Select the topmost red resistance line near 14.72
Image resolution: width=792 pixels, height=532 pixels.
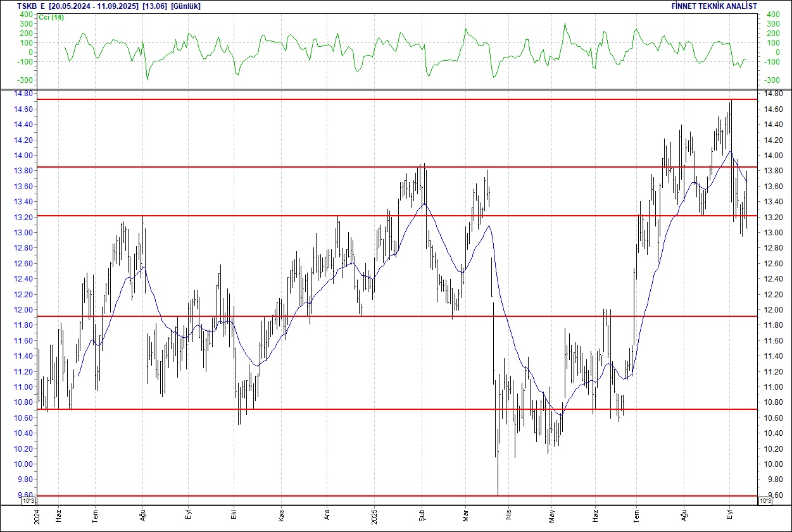point(398,99)
